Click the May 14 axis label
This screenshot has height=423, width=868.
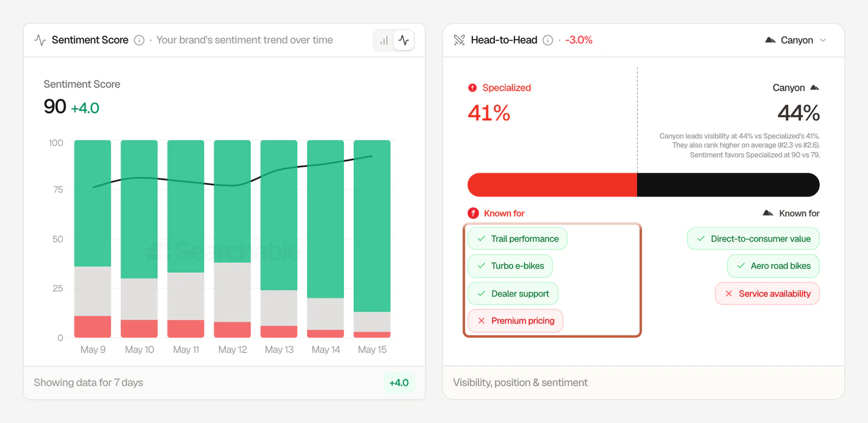pos(325,350)
